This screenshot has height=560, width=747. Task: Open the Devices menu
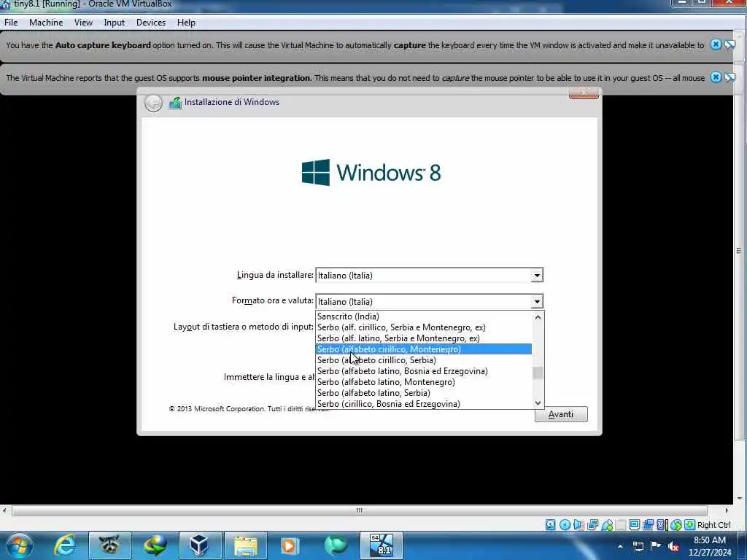[x=151, y=23]
